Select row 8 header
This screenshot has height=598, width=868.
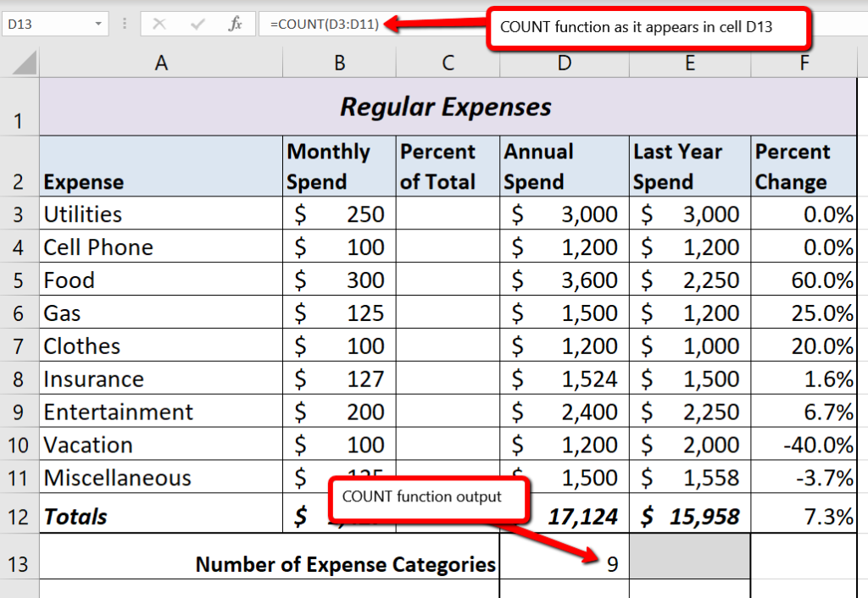pyautogui.click(x=19, y=379)
